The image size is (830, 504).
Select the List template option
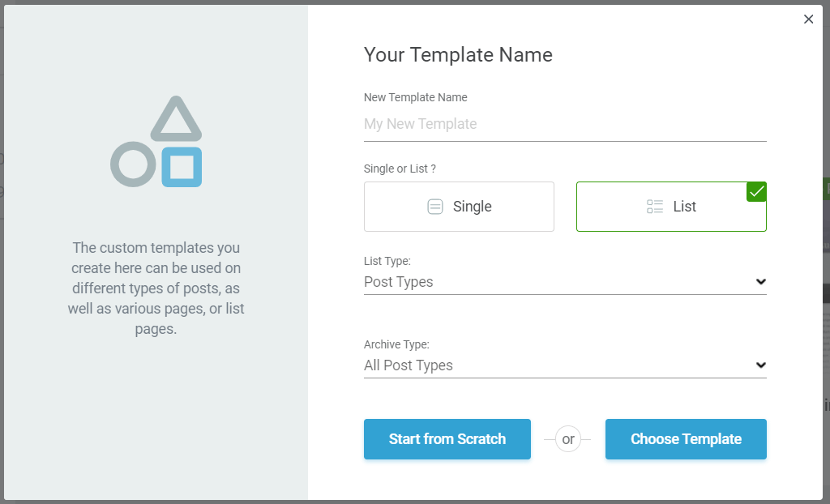(671, 207)
